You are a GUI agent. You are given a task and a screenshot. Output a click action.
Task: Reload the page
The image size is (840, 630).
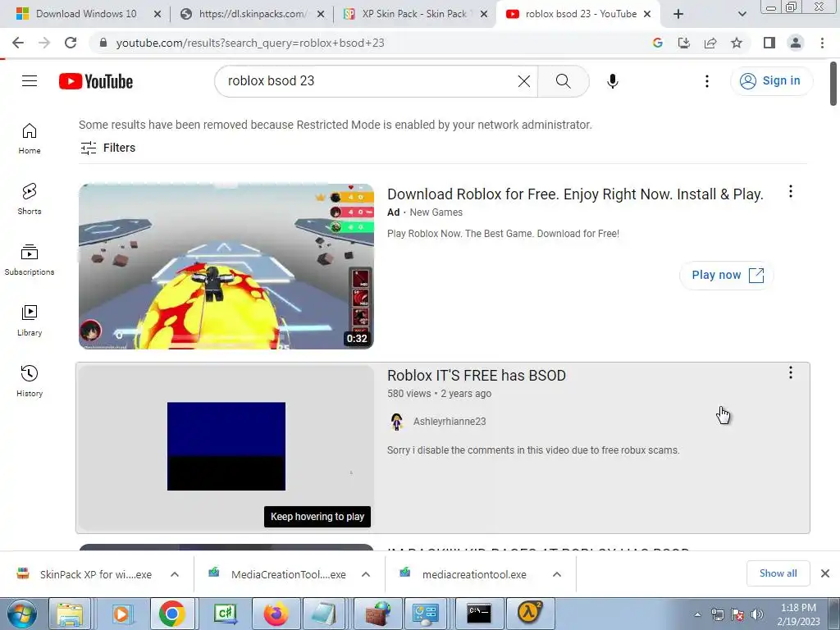click(x=71, y=43)
